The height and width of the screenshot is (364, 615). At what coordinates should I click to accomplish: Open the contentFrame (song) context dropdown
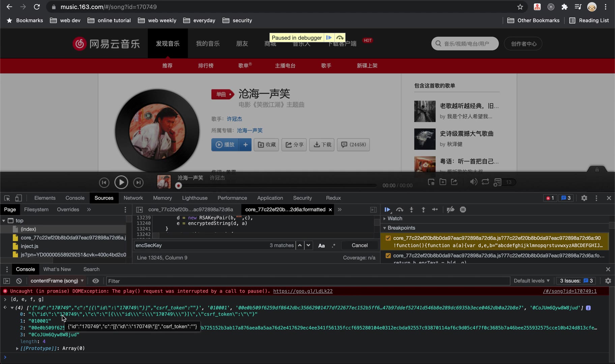[x=57, y=281]
